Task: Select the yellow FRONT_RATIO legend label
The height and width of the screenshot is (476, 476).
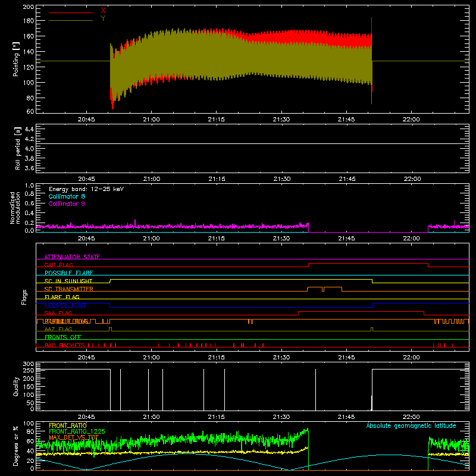Action: pyautogui.click(x=68, y=425)
